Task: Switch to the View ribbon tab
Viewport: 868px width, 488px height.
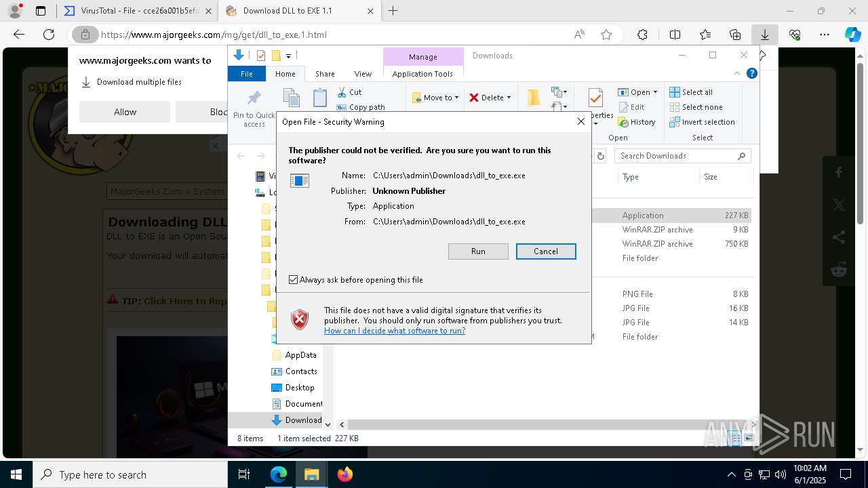Action: click(x=363, y=74)
